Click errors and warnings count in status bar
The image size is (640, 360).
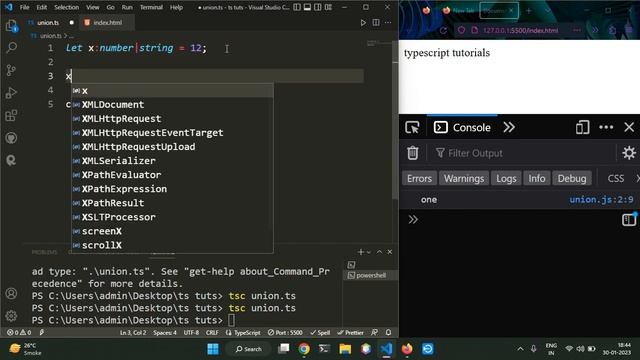[19, 333]
